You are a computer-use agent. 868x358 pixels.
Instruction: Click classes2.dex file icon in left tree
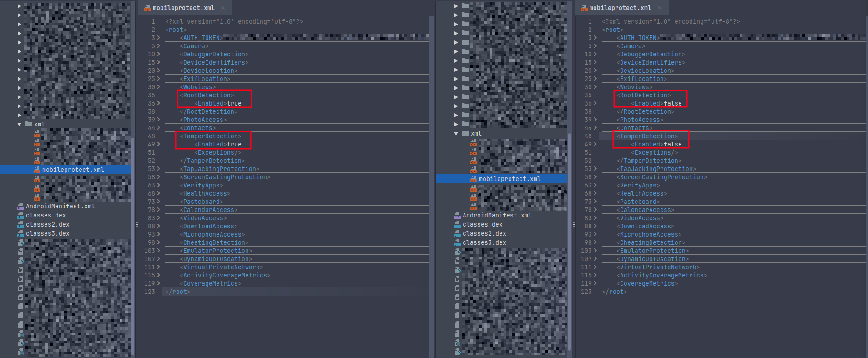coord(20,224)
